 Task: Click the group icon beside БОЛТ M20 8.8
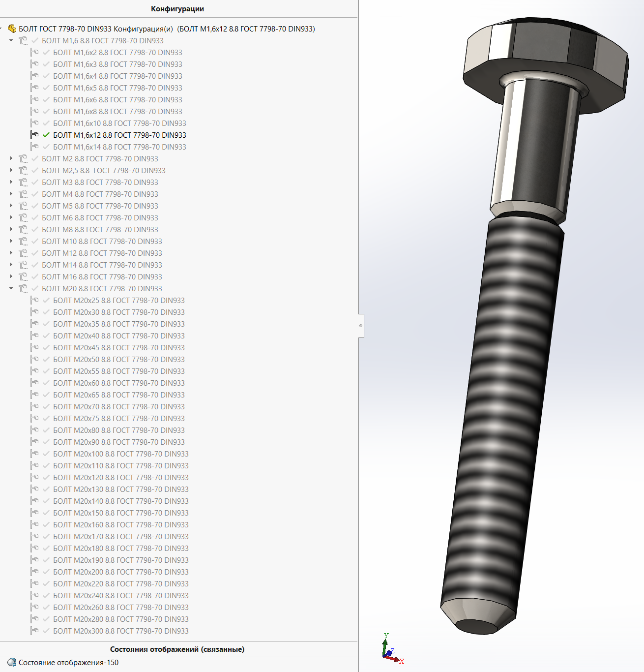[x=23, y=288]
